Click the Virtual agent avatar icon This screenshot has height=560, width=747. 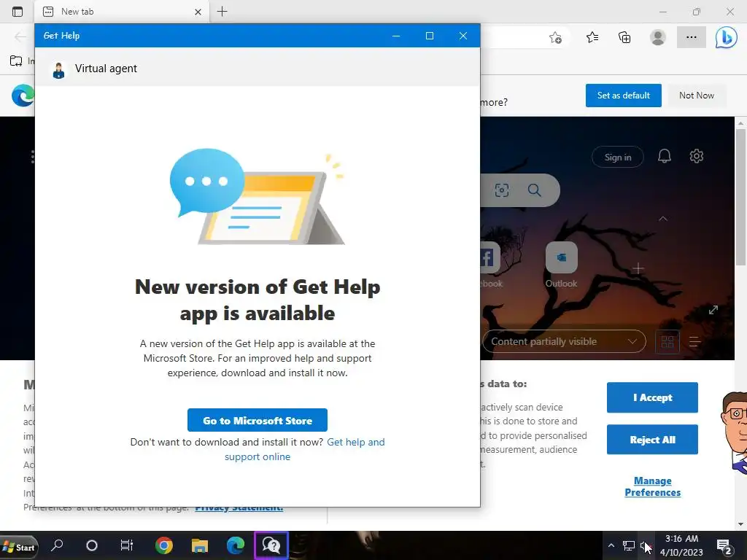point(58,70)
